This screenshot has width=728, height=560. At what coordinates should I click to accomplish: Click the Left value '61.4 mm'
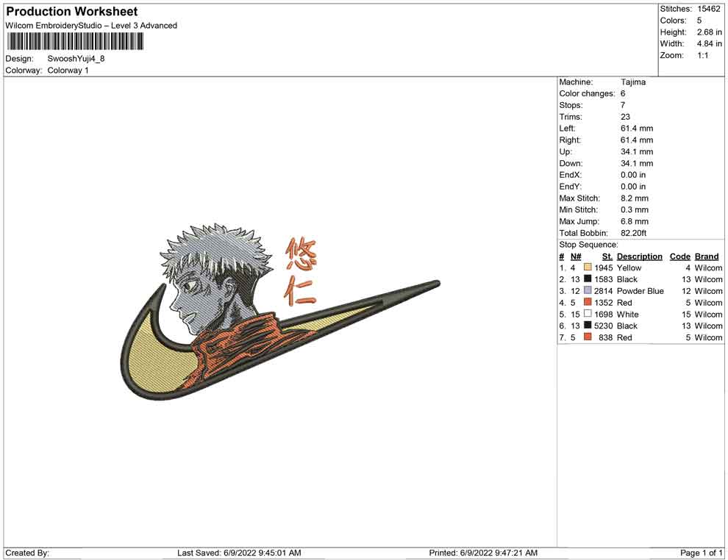[x=637, y=128]
